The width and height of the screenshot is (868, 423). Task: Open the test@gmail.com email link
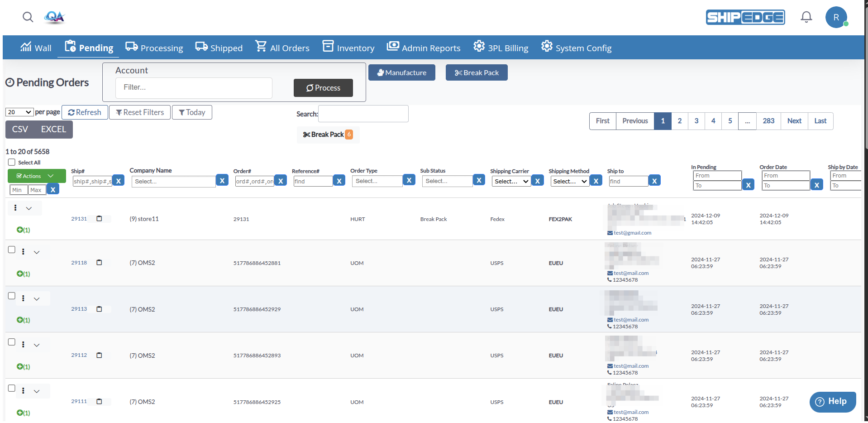pos(632,233)
